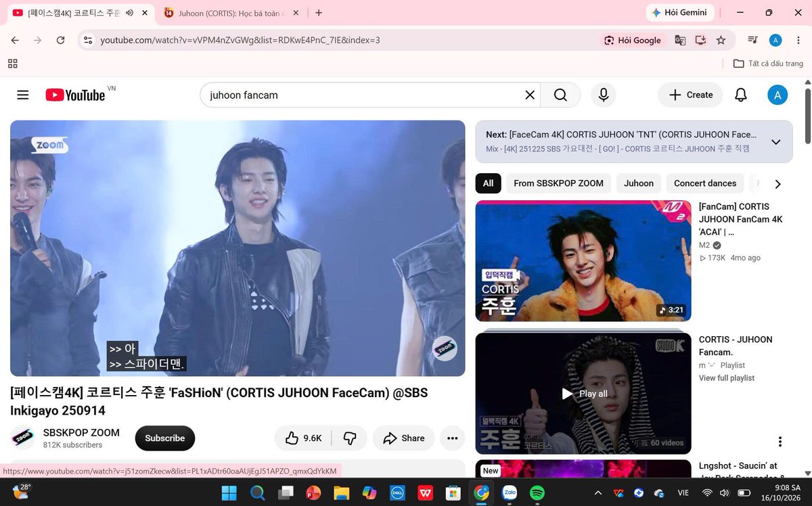Open Chrome media controls icon
This screenshot has width=812, height=506.
753,40
